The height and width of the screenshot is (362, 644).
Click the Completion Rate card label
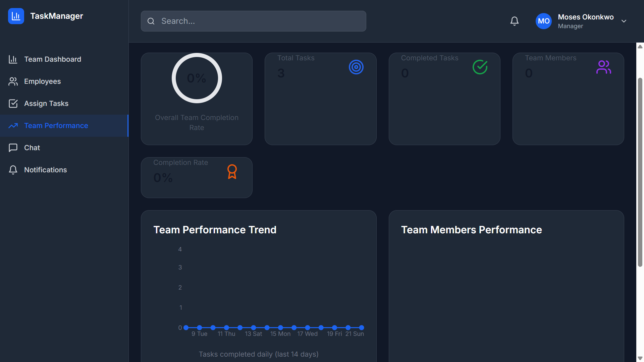tap(181, 163)
